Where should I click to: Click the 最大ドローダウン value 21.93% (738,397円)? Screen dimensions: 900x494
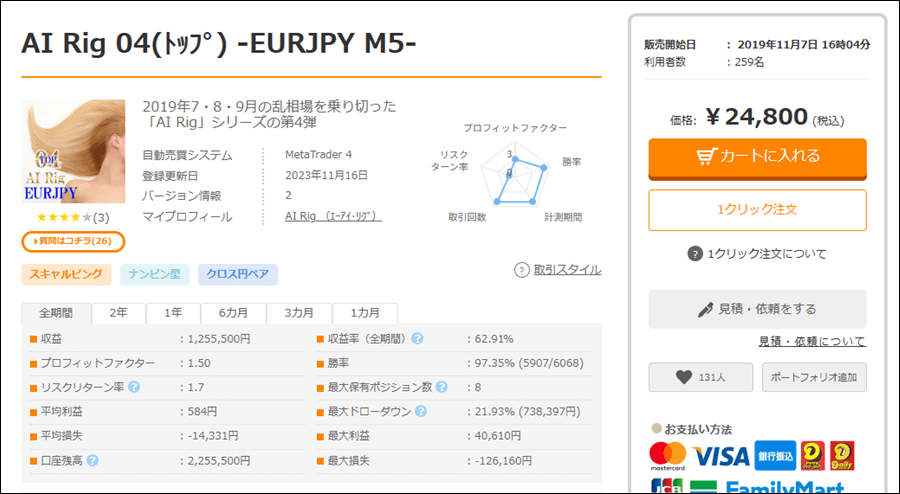point(527,411)
